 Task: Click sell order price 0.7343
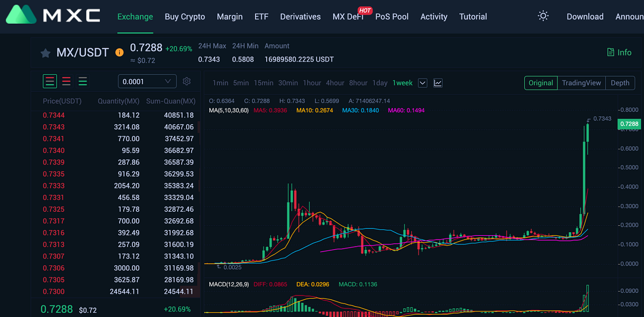point(54,127)
